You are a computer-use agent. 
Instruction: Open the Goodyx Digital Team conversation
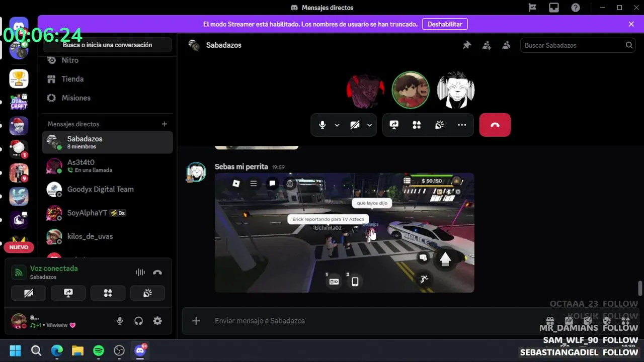pyautogui.click(x=107, y=190)
